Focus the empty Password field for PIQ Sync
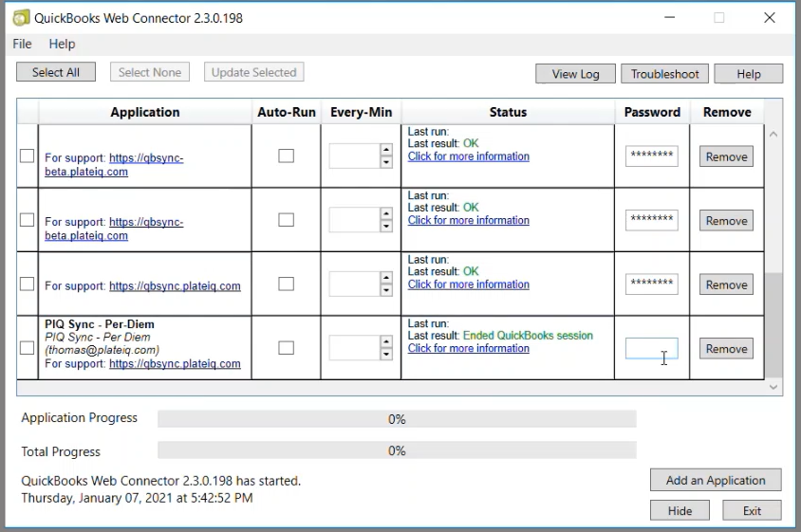The image size is (801, 532). pyautogui.click(x=651, y=348)
